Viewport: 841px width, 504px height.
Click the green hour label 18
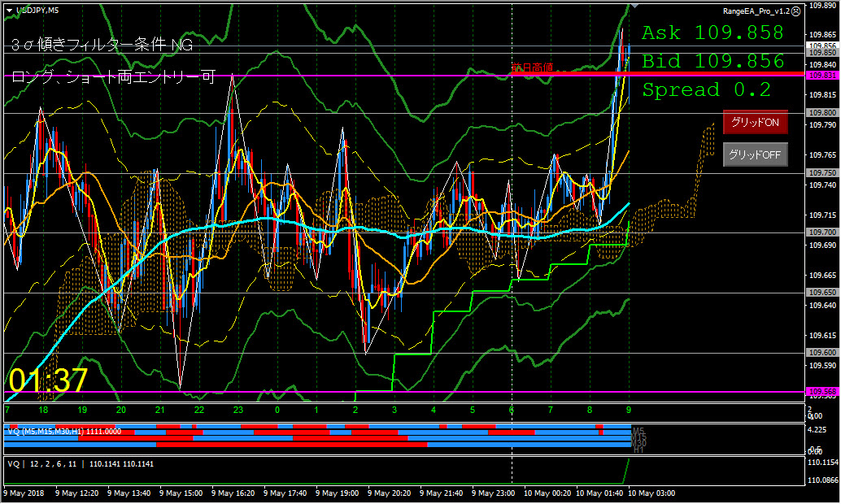pos(43,411)
